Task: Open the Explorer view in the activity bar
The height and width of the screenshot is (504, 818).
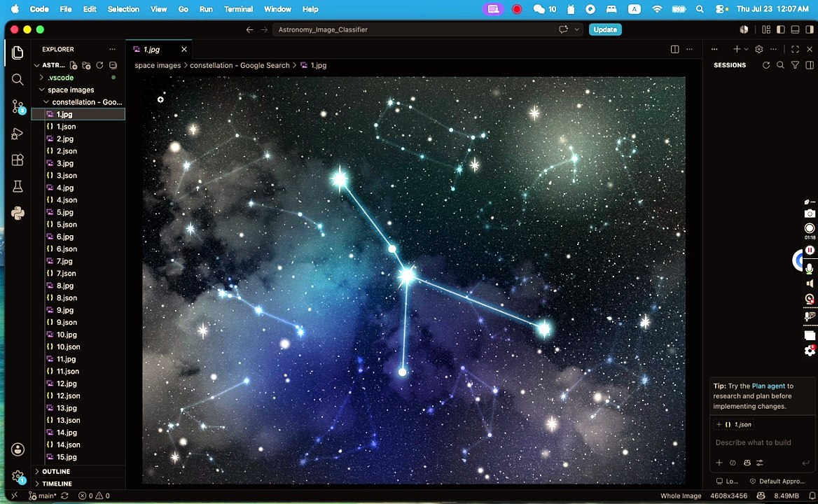Action: 18,52
